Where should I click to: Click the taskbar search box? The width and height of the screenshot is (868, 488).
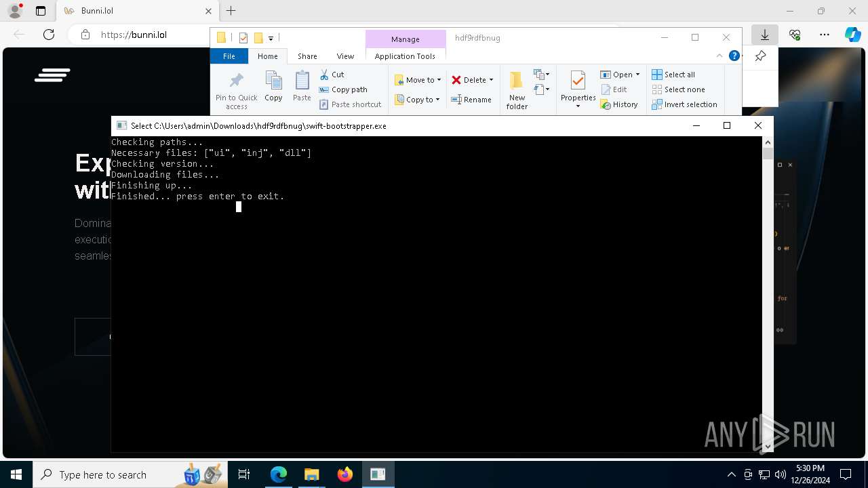pyautogui.click(x=129, y=474)
